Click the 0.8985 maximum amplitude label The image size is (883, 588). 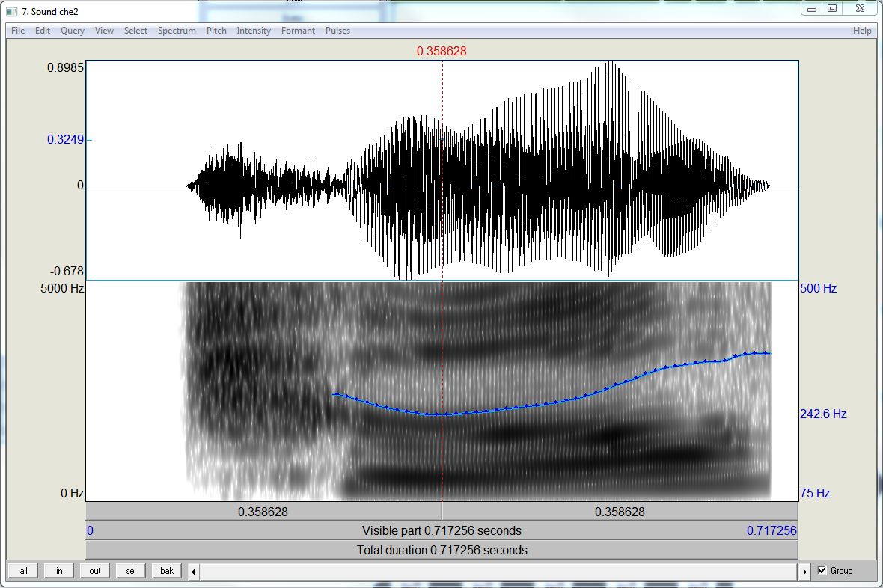point(65,67)
